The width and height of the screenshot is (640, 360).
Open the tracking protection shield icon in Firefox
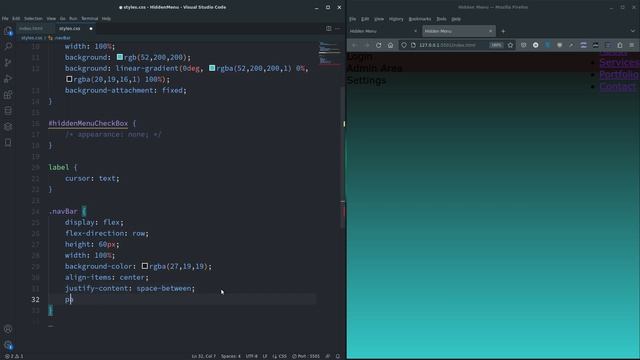point(404,45)
